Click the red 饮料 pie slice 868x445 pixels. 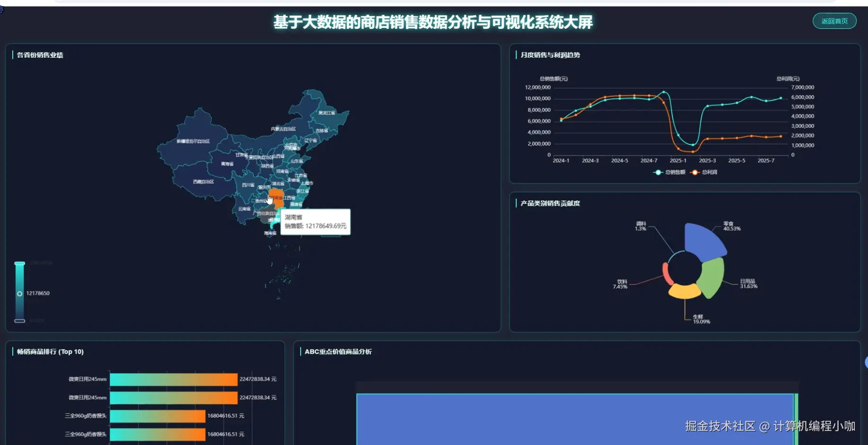(x=667, y=274)
